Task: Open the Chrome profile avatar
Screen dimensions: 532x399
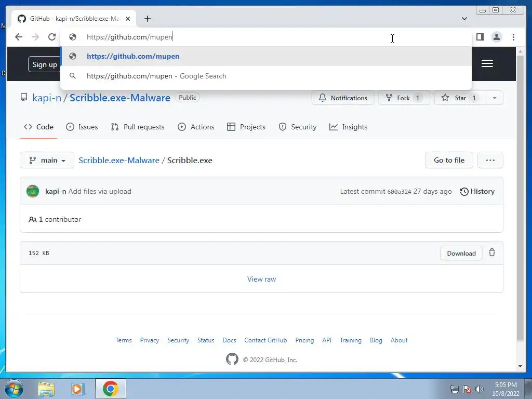Action: (496, 37)
